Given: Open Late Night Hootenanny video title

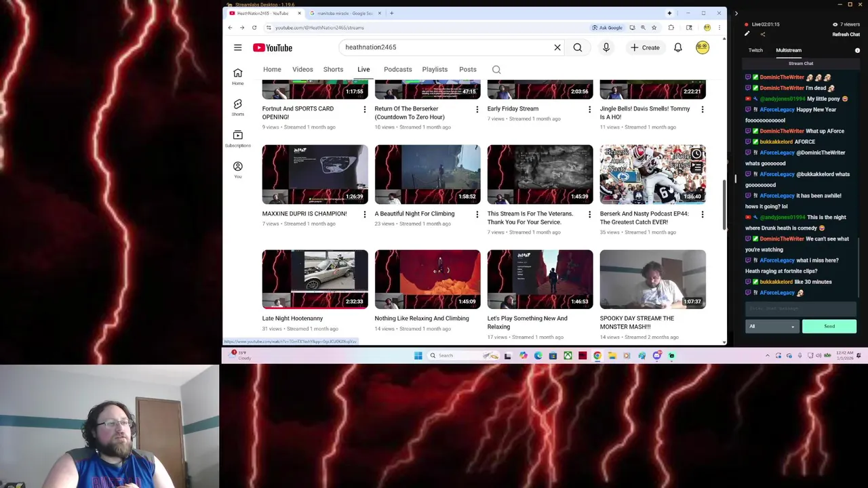Looking at the screenshot, I should (x=292, y=319).
